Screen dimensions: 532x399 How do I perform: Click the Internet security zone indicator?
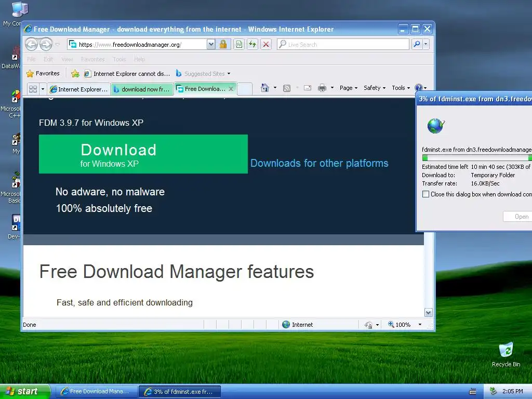click(298, 325)
